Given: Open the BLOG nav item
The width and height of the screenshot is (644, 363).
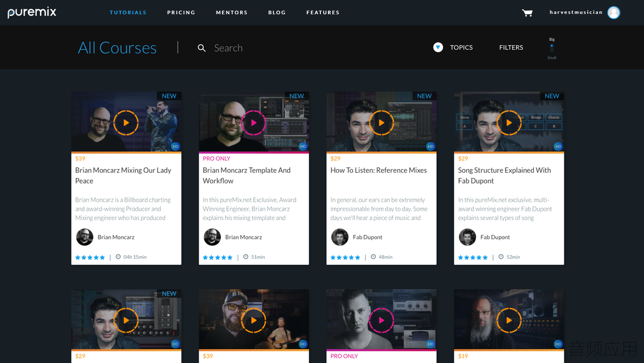Looking at the screenshot, I should (x=277, y=13).
